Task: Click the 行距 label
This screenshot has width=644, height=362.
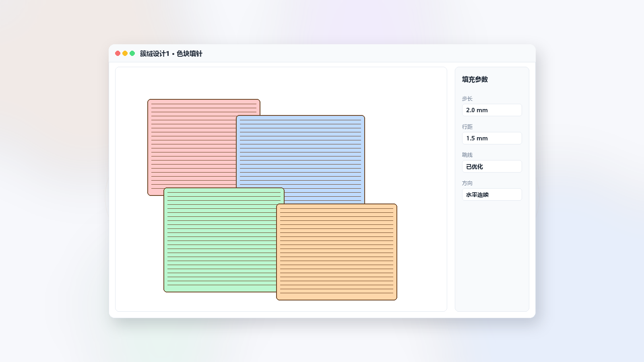Action: click(467, 127)
